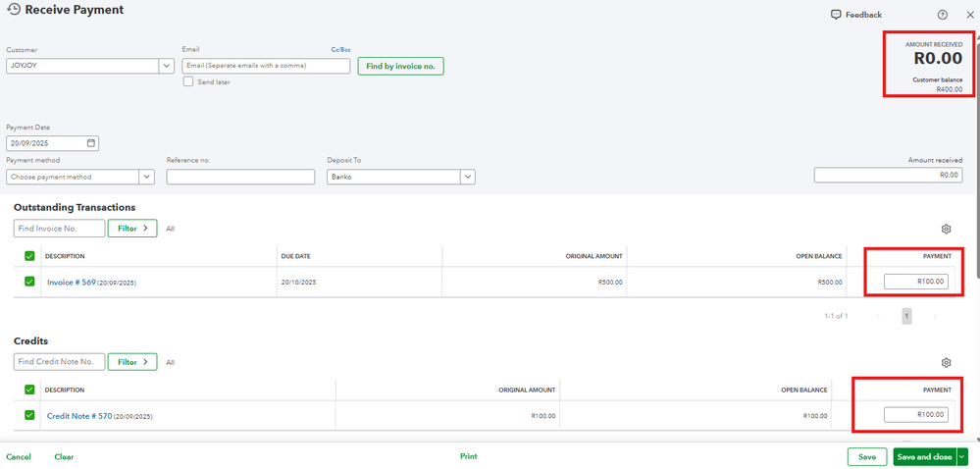
Task: Click OPEN BALANCE header in Credits table
Action: point(803,391)
